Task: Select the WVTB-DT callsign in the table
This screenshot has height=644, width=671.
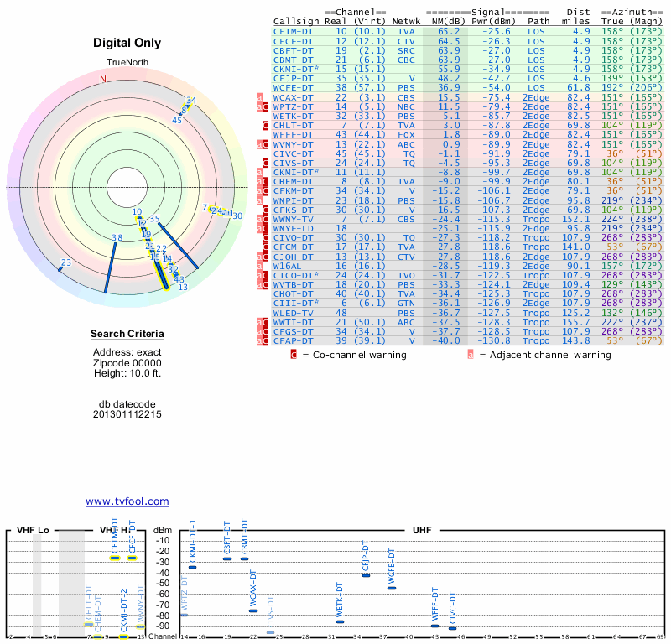Action: point(293,284)
